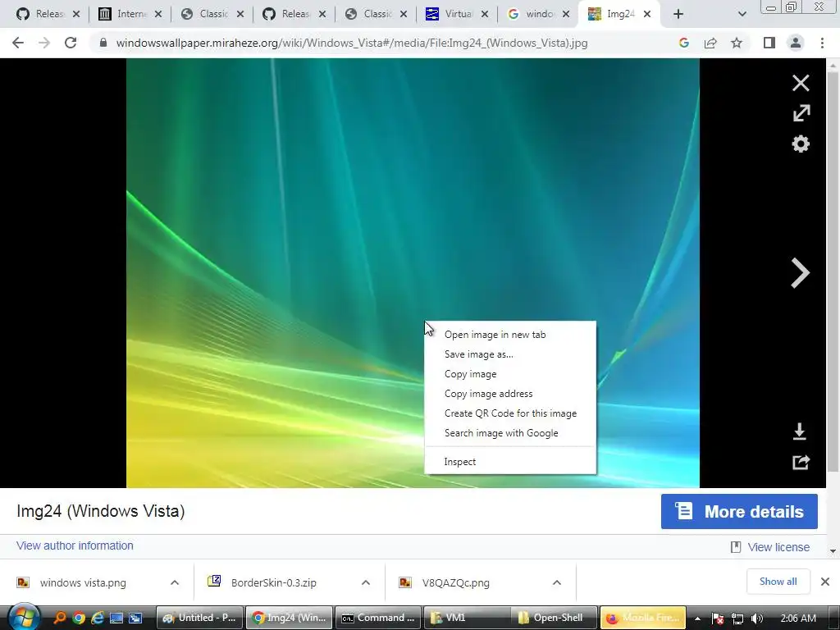Click the 2:06 AM clock
840x630 pixels.
click(798, 619)
